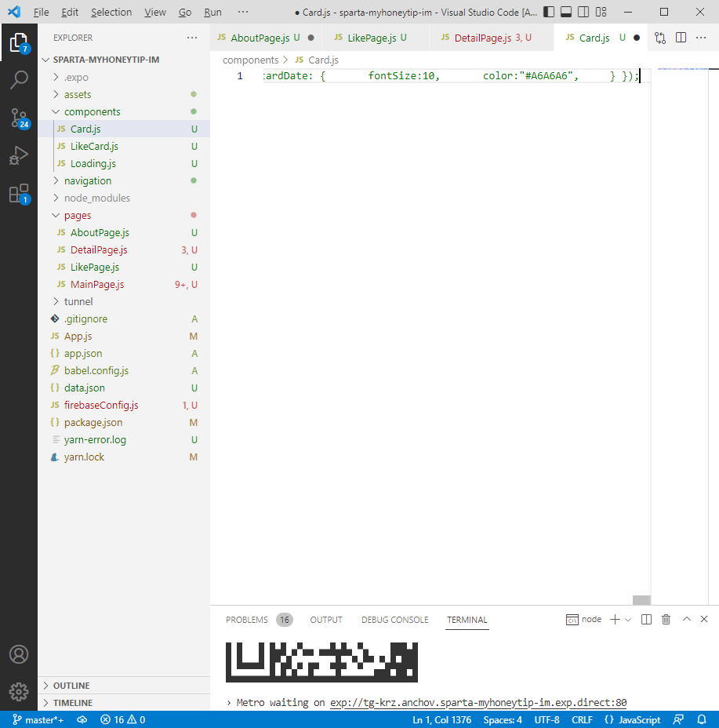Open Explorer Views and More Actions ellipsis
Viewport: 719px width, 728px height.
[191, 38]
